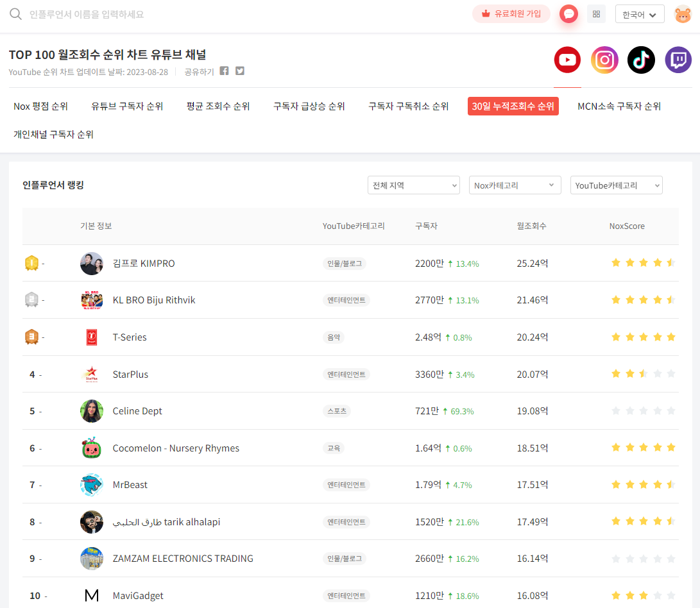Screen dimensions: 700x608
Task: Select the YouTube platform icon
Action: [x=567, y=60]
